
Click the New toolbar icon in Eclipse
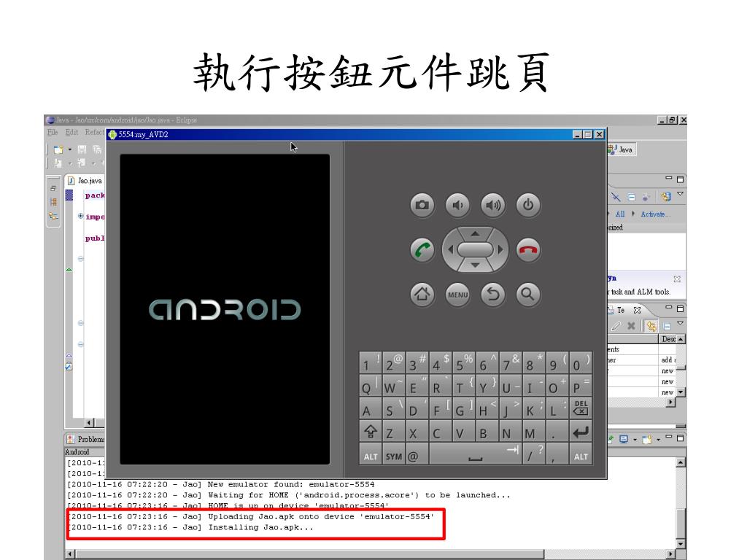click(58, 149)
